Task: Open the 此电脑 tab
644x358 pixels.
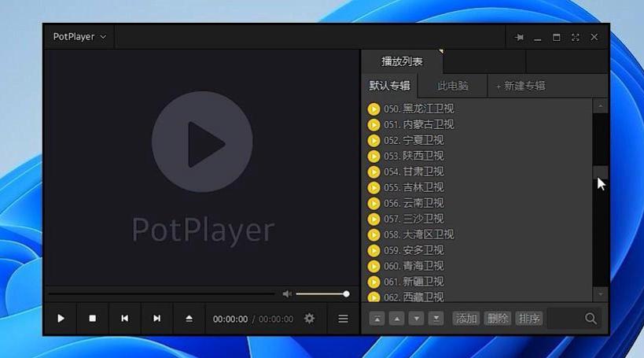Action: pos(453,86)
